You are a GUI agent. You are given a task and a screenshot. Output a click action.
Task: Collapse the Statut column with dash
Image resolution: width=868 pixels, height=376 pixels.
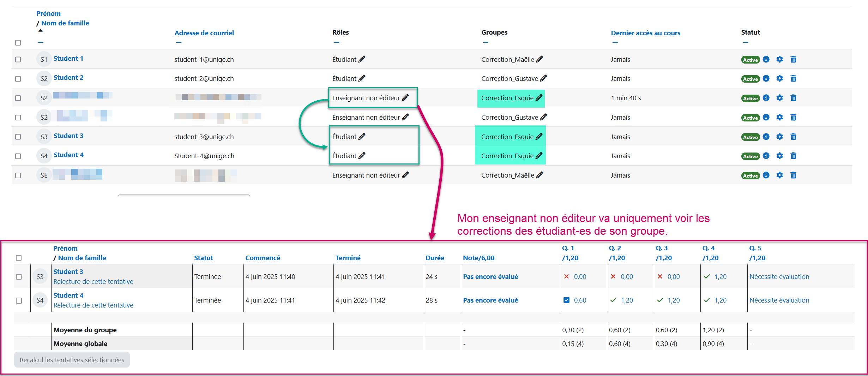(x=745, y=42)
